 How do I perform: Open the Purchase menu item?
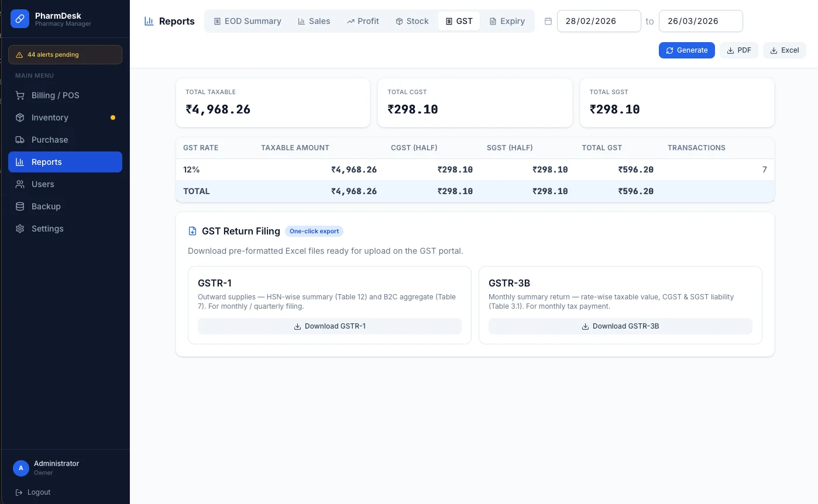click(65, 140)
